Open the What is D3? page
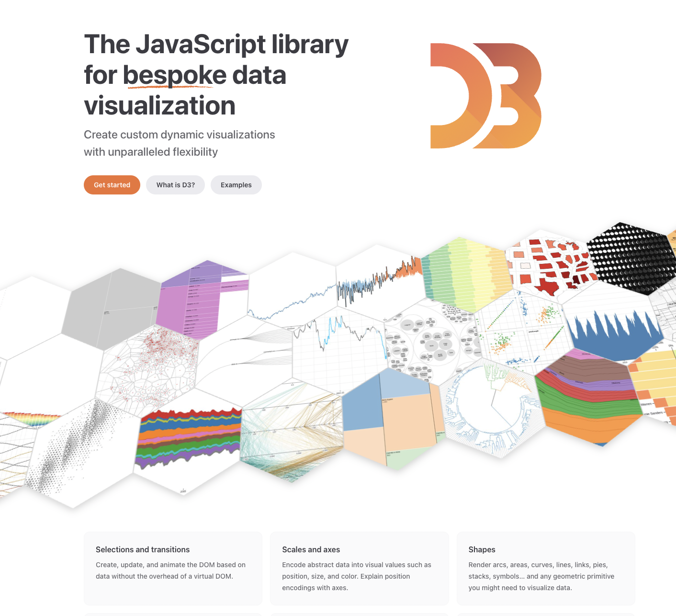 [176, 185]
